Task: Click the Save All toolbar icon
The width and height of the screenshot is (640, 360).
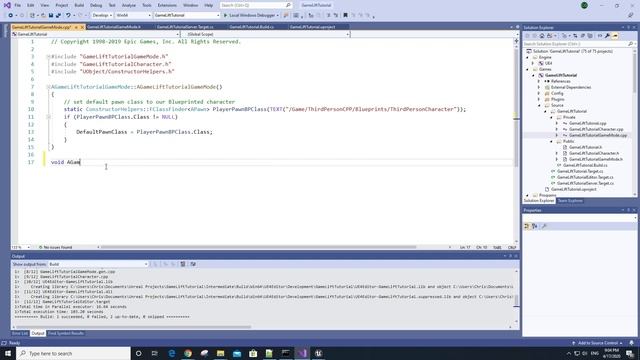Action: [58, 15]
